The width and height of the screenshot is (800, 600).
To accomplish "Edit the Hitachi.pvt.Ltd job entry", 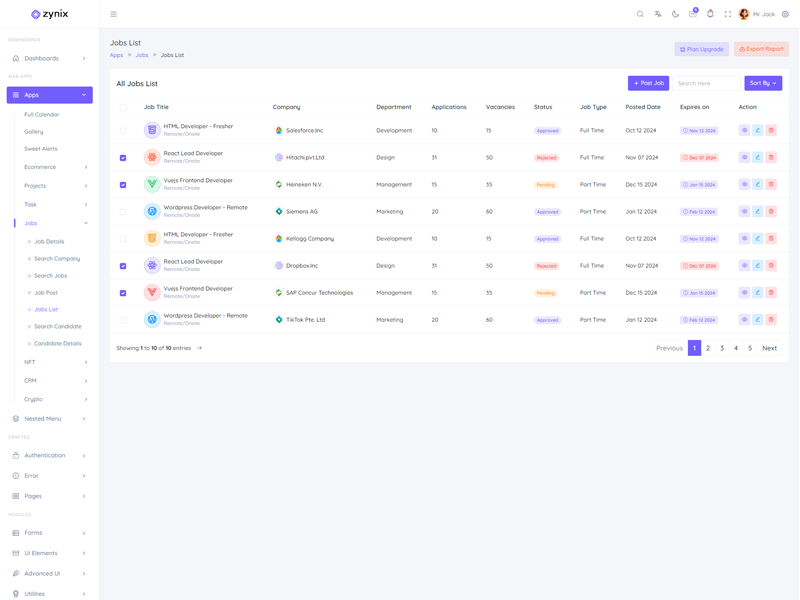I will click(758, 157).
